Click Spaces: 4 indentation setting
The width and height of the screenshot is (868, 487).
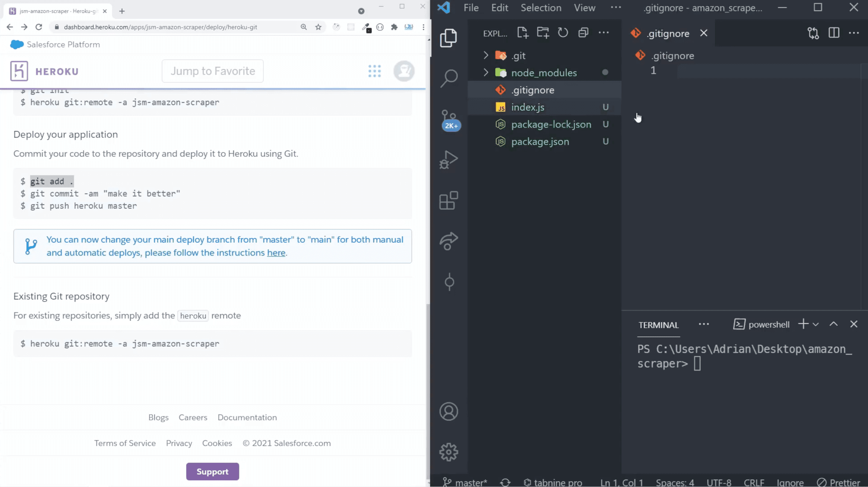point(675,482)
